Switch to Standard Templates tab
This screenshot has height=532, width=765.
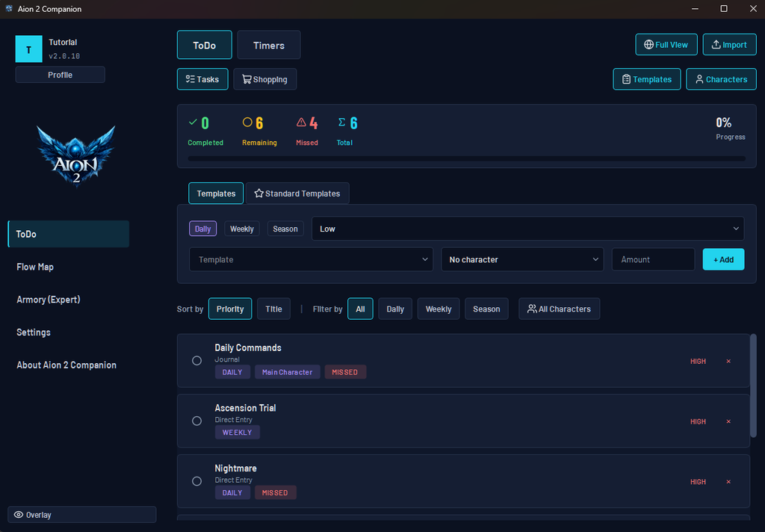click(x=297, y=194)
